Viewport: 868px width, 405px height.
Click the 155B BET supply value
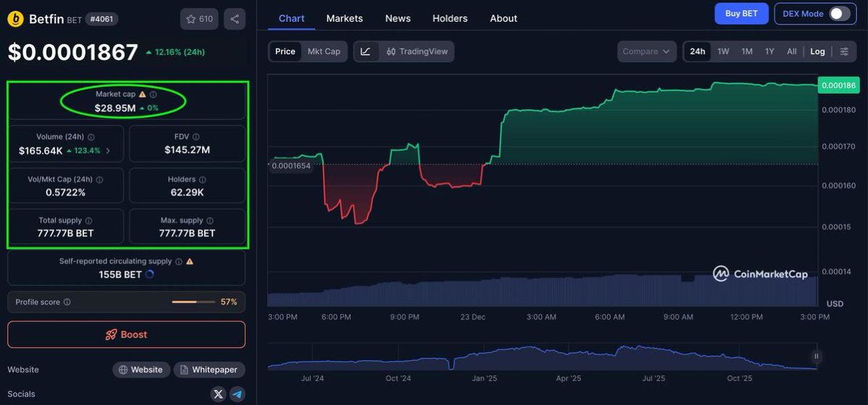coord(120,275)
